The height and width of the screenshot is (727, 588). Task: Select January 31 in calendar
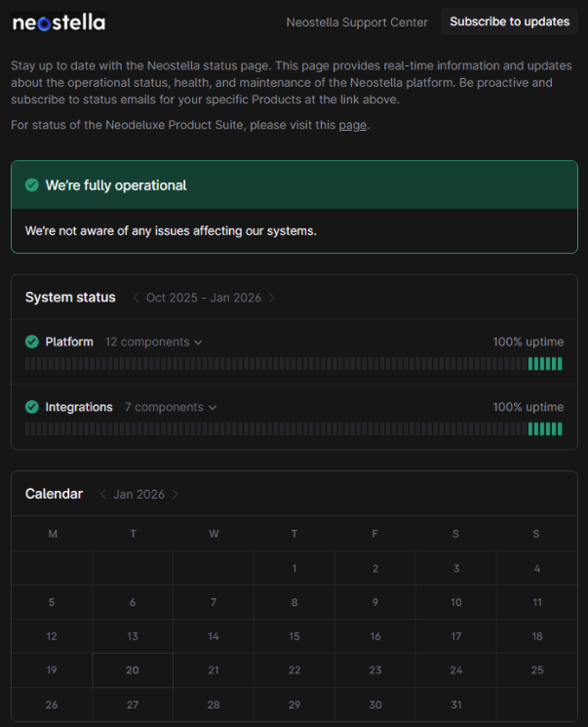(456, 705)
